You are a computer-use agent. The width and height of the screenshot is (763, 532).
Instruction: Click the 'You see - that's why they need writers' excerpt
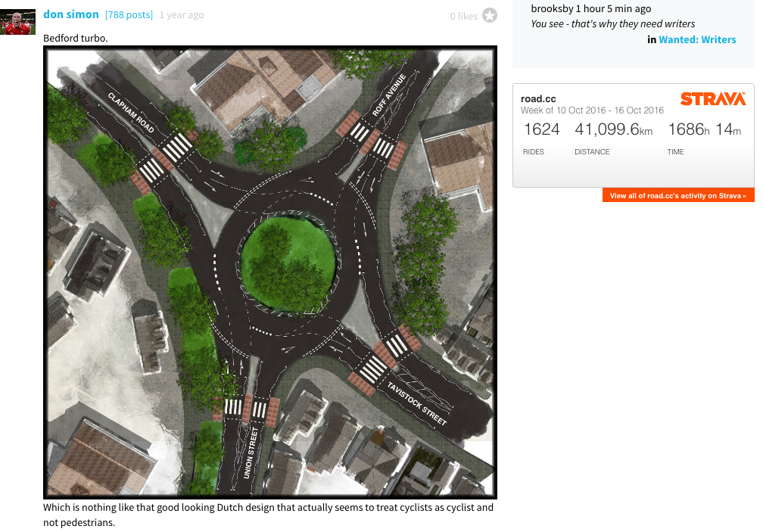point(612,23)
